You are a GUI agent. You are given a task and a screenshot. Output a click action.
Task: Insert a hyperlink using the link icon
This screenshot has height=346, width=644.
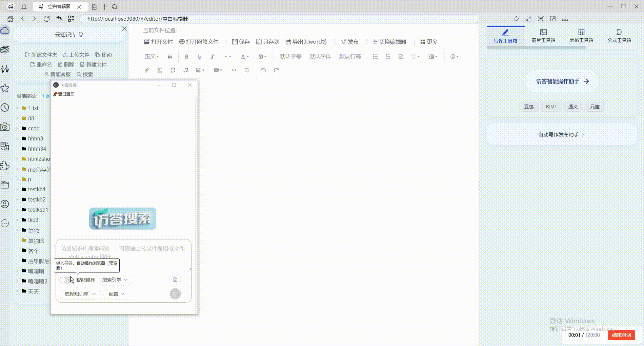pos(147,70)
